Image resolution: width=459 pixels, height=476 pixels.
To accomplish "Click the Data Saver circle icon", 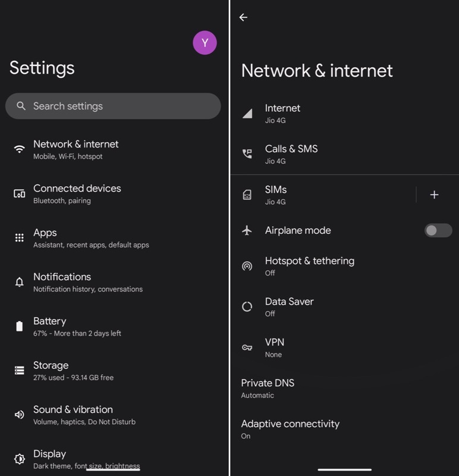I will coord(247,307).
